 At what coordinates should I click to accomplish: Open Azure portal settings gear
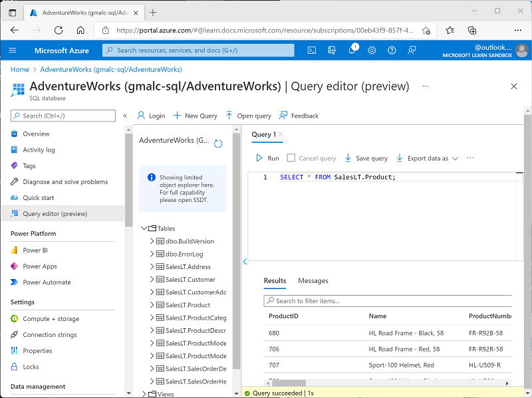pos(372,50)
